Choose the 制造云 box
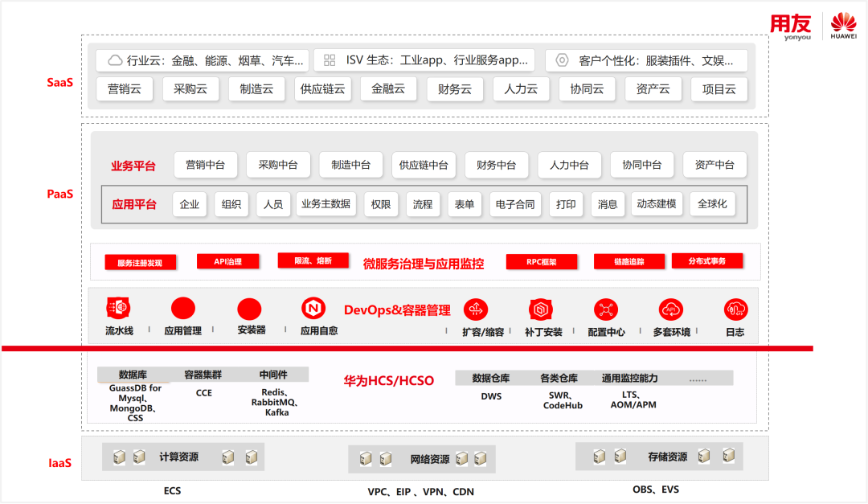Image resolution: width=868 pixels, height=504 pixels. point(257,89)
